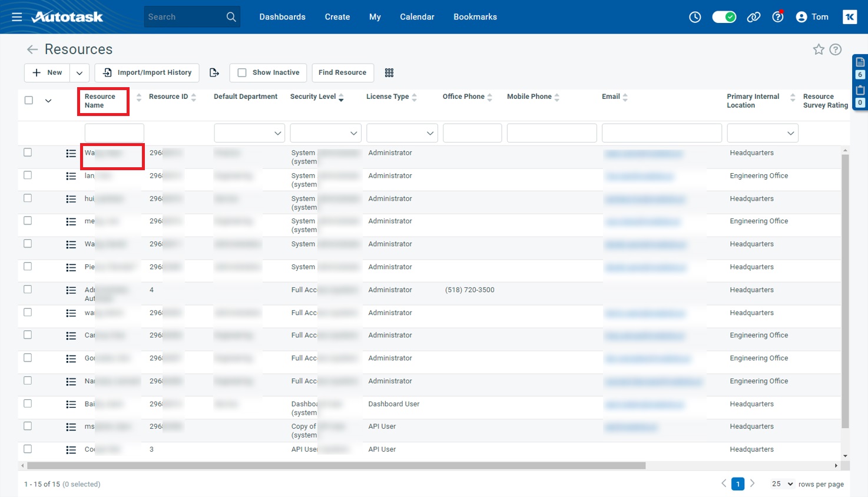Click the export icon beside Import History
Viewport: 868px width, 497px height.
214,72
